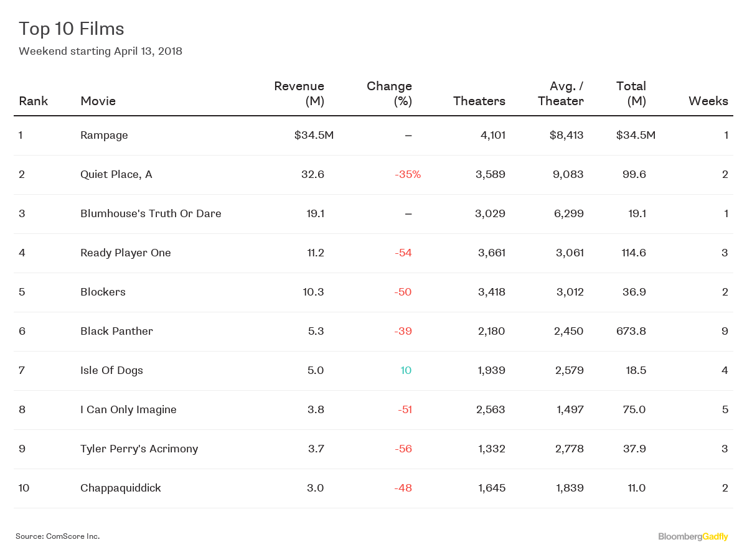Image resolution: width=747 pixels, height=560 pixels.
Task: Click the 1,939 theaters count
Action: tap(492, 370)
